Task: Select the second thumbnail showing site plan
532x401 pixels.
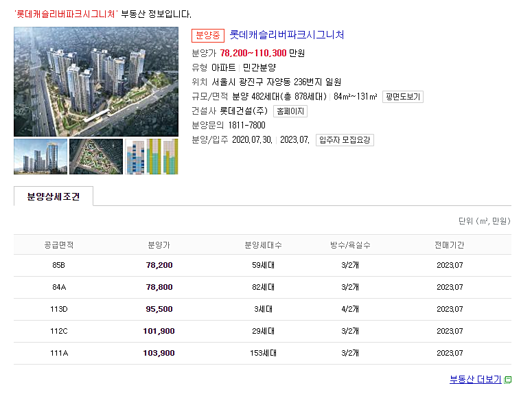Action: [x=96, y=157]
